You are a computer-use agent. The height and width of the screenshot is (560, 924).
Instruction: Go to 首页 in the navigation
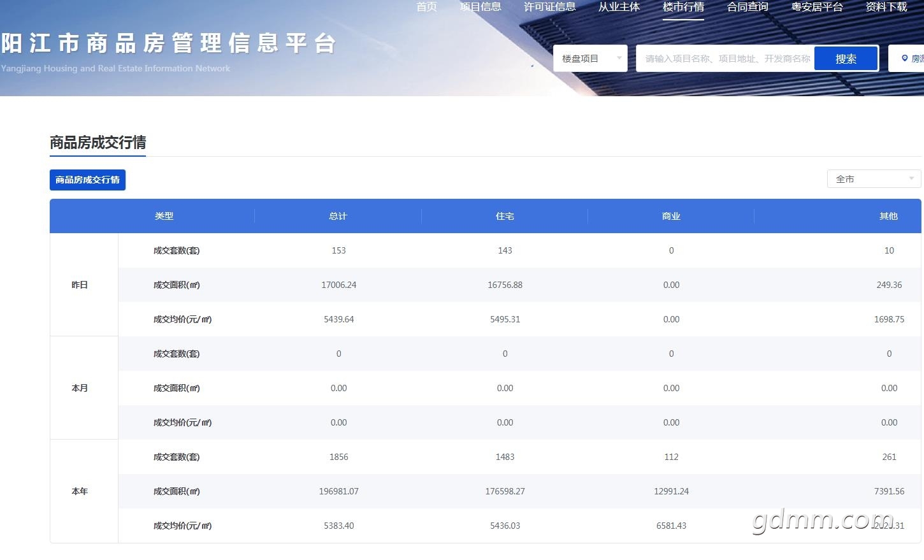(x=426, y=7)
